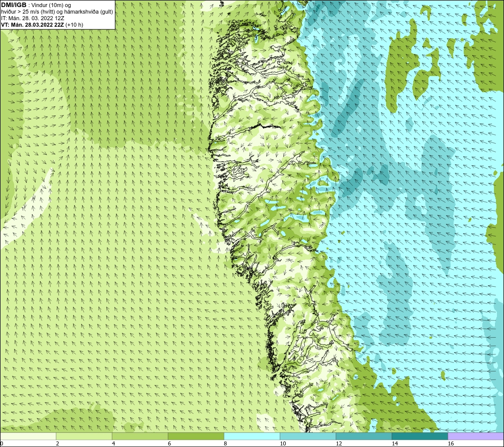Click the 14–16 m/s dark teal legend swatch
This screenshot has width=504, height=447.
click(x=420, y=436)
